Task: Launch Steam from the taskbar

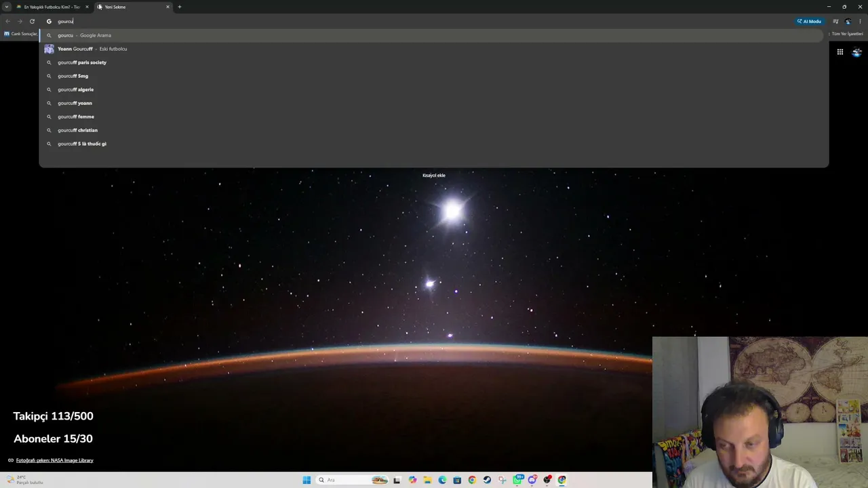Action: click(x=487, y=480)
